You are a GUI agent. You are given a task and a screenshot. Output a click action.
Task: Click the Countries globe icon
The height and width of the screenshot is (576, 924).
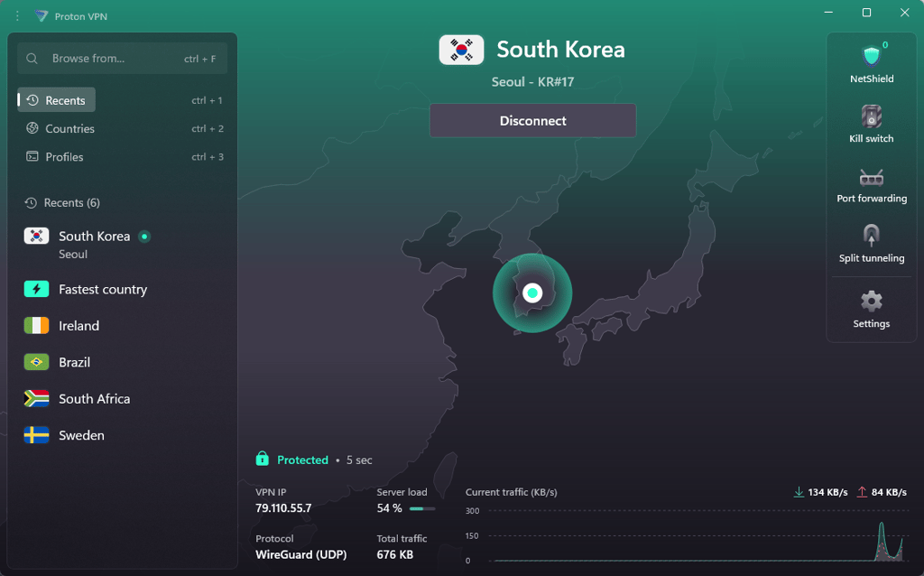pyautogui.click(x=32, y=128)
